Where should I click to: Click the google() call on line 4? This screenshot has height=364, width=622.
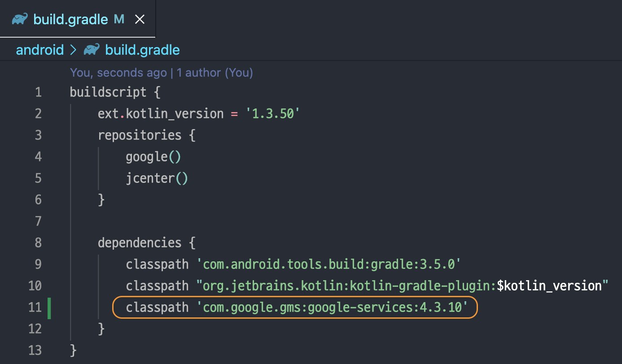153,157
